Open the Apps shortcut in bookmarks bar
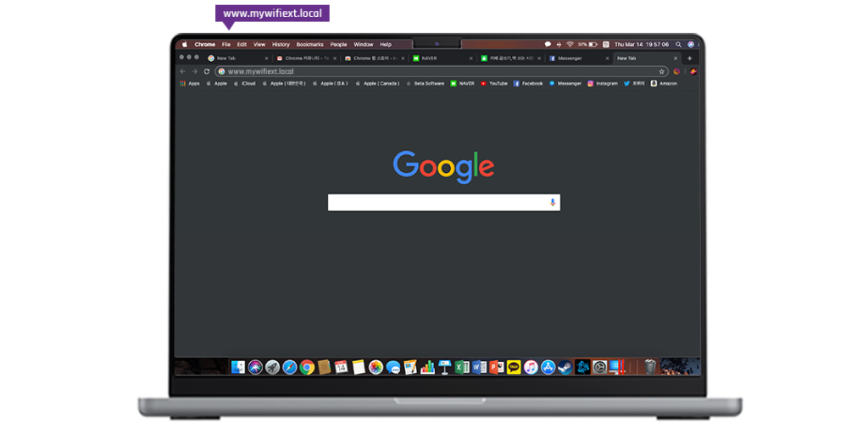This screenshot has width=868, height=423. (x=189, y=84)
